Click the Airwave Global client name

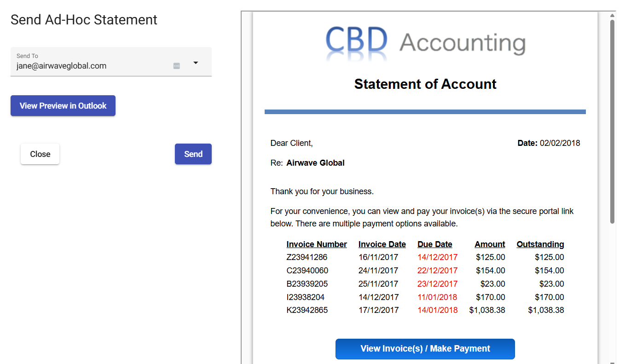pyautogui.click(x=315, y=163)
